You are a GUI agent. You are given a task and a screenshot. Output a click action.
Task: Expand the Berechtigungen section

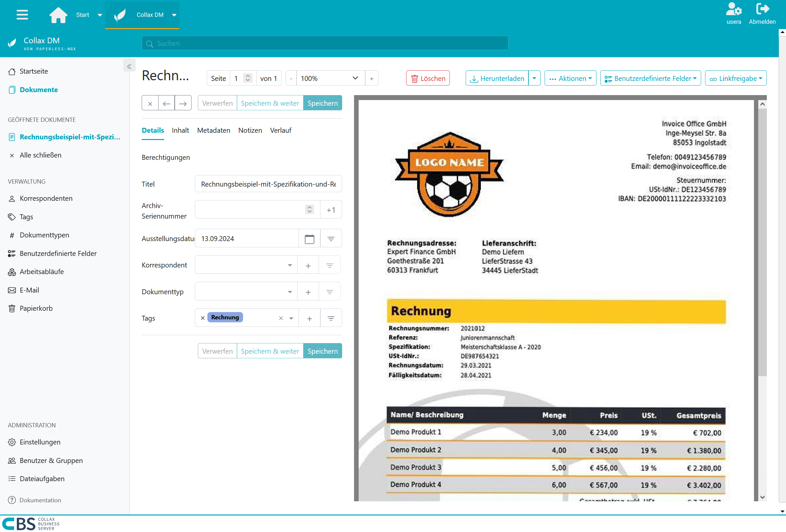166,158
